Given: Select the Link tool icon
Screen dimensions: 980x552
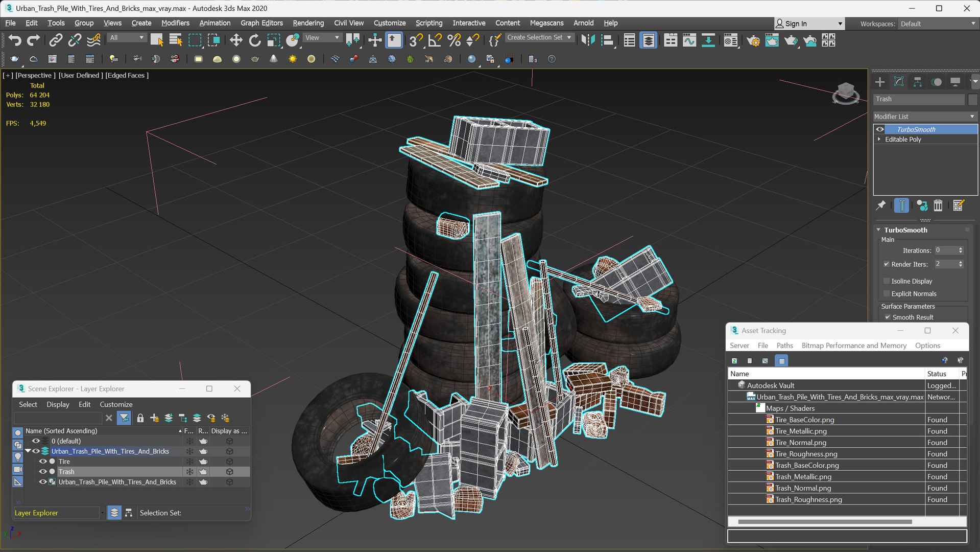Looking at the screenshot, I should pyautogui.click(x=56, y=40).
